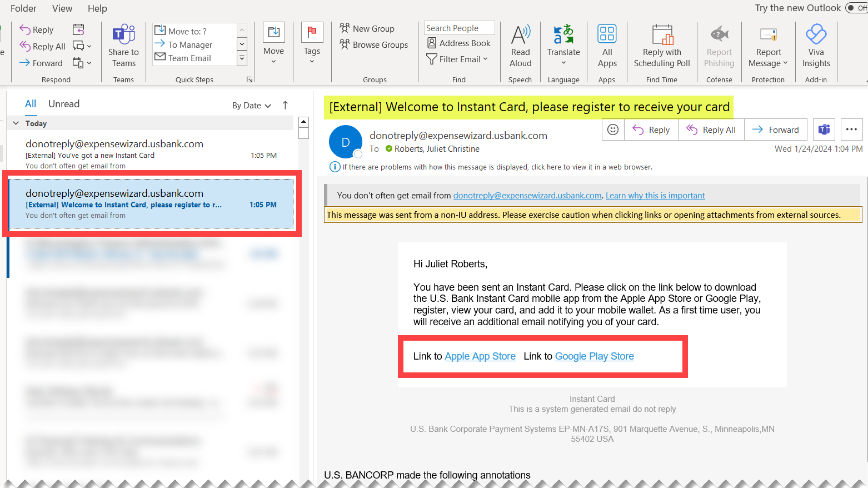Screen dimensions: 868x488
Task: Open the Help ribbon tab
Action: (x=97, y=8)
